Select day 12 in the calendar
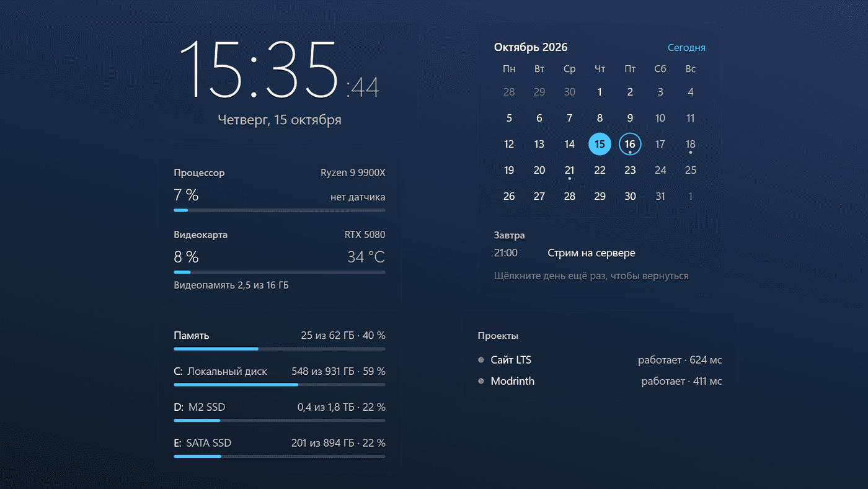Screen dimensions: 868x489 click(x=509, y=144)
